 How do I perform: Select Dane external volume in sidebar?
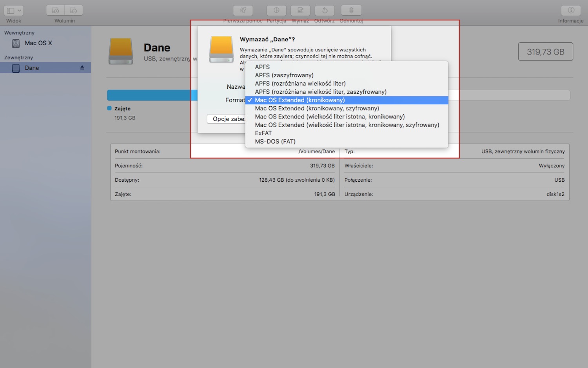click(x=32, y=68)
